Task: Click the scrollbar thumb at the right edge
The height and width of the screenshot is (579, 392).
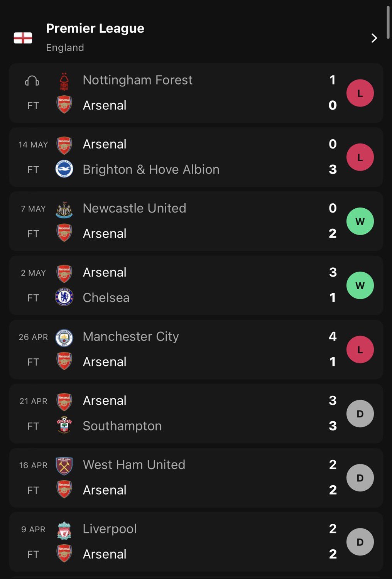Action: click(x=388, y=22)
